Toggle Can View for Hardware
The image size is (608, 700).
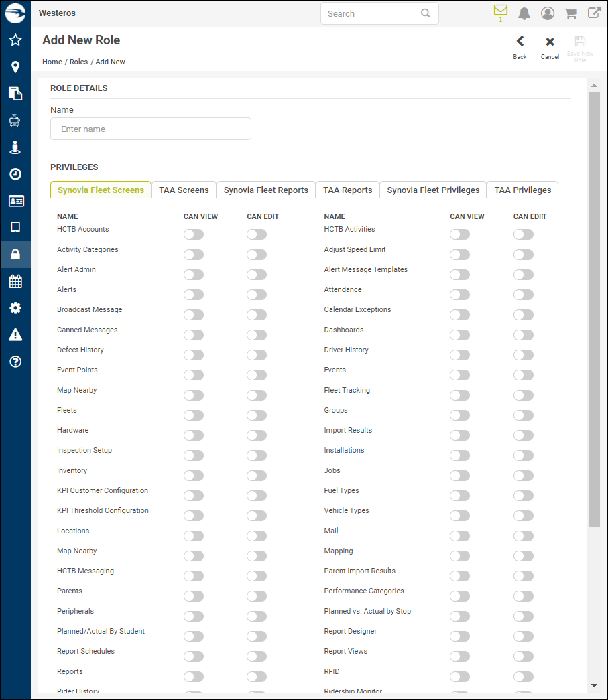tap(194, 435)
